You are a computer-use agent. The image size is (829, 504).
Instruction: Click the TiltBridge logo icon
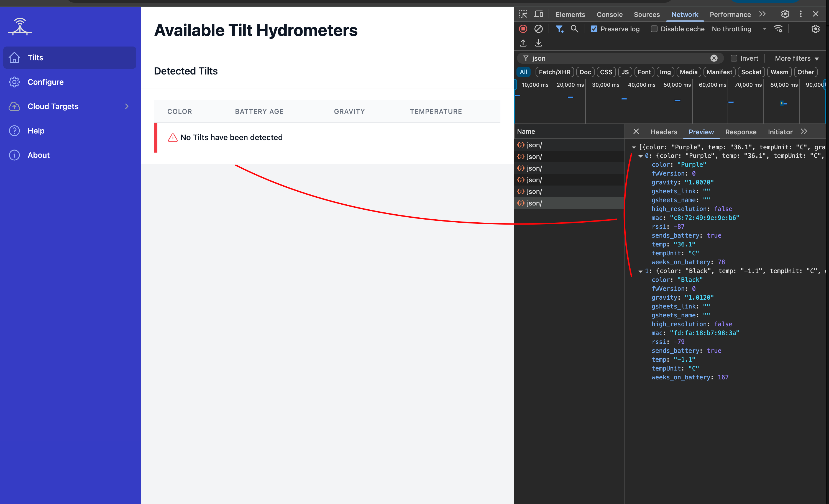click(20, 27)
